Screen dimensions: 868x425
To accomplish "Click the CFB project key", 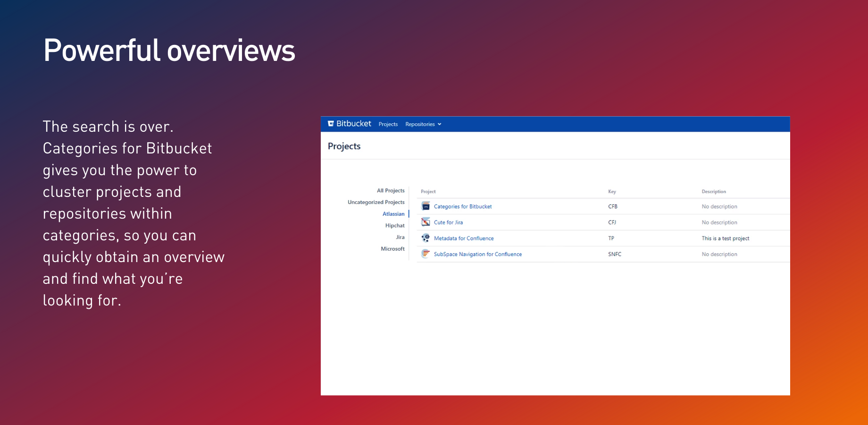I will tap(613, 206).
